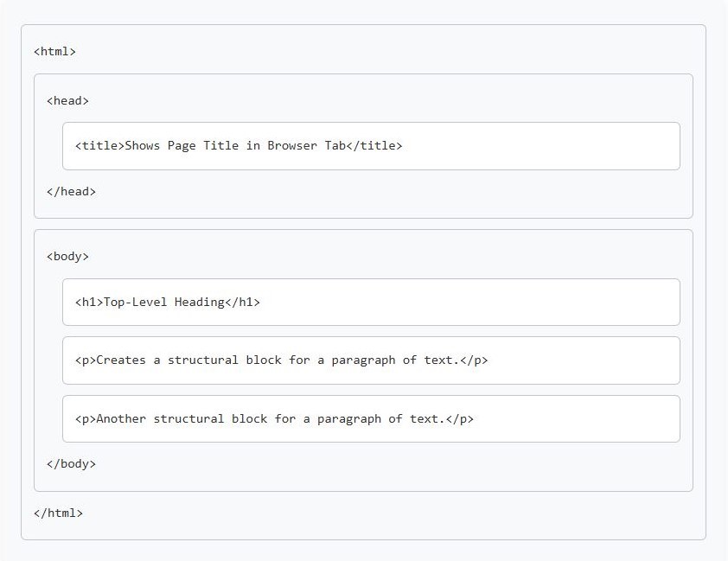Select the second <p> paragraph box
This screenshot has width=728, height=561.
pos(370,418)
